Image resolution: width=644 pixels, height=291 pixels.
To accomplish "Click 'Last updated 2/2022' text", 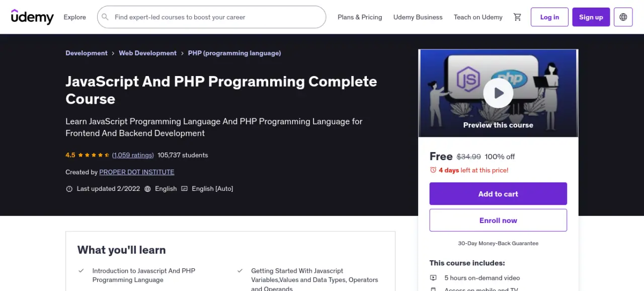I will tap(108, 189).
